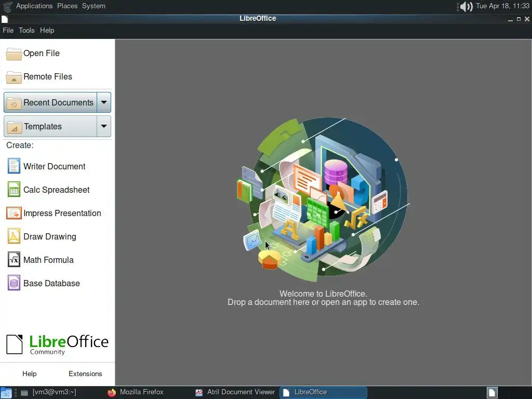
Task: Click the date and time clock
Action: point(502,6)
